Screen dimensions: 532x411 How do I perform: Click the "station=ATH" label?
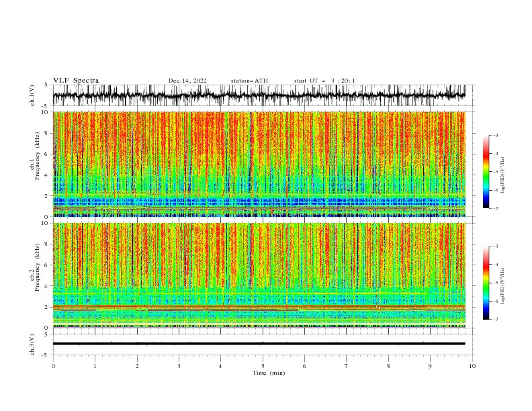click(249, 81)
